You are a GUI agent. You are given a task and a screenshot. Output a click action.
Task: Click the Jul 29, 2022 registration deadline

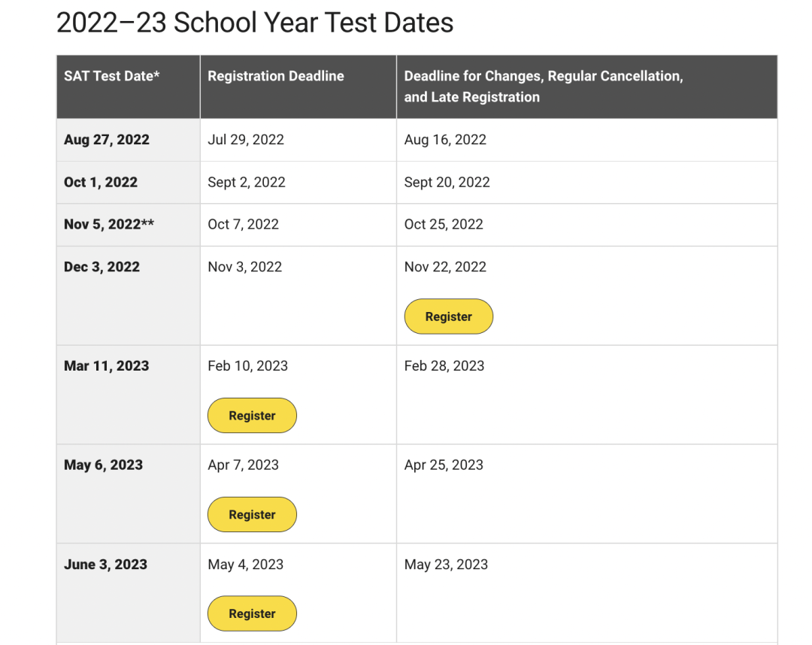pos(246,140)
